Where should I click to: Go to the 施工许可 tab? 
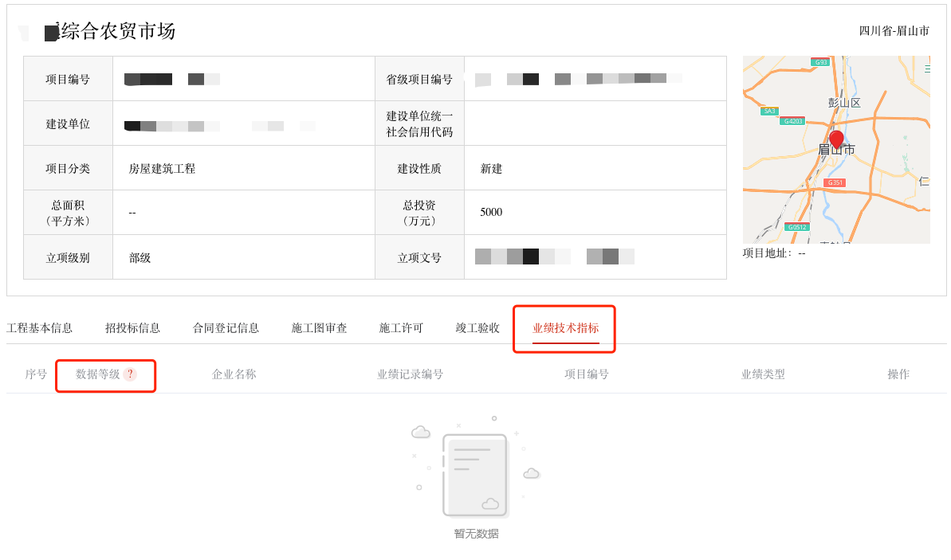[x=401, y=328]
